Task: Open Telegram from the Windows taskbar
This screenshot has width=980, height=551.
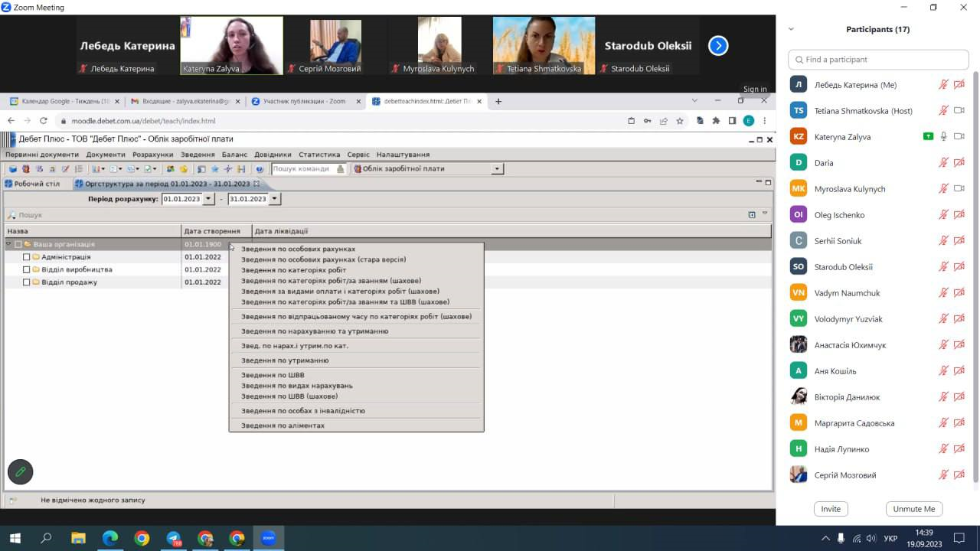Action: coord(174,538)
